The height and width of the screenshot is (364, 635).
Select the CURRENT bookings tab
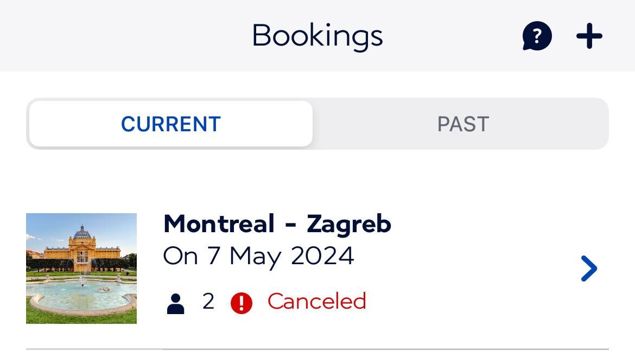pyautogui.click(x=170, y=124)
